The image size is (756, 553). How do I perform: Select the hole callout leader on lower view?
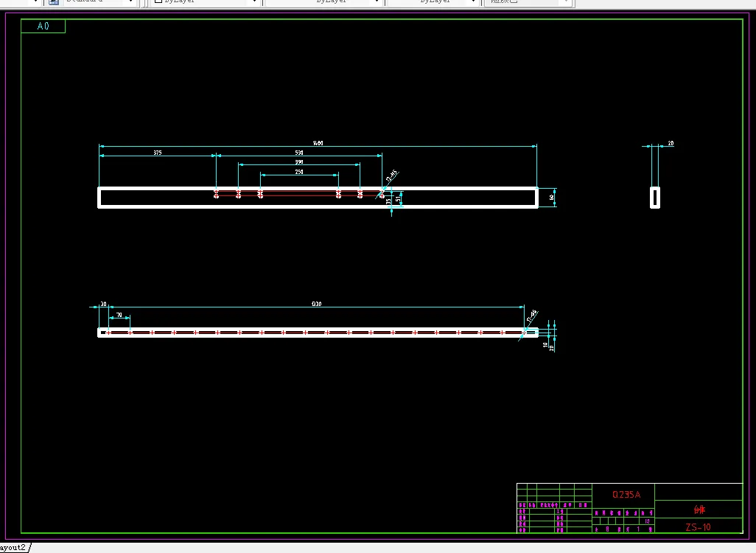pos(529,324)
